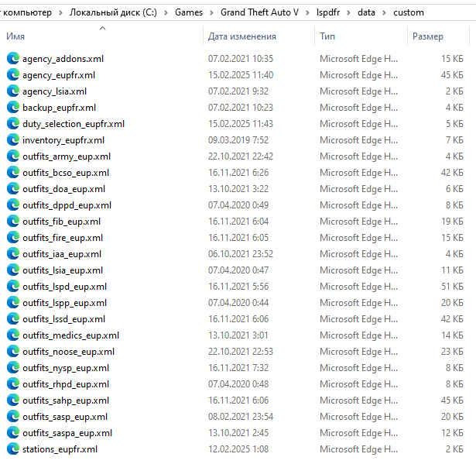The height and width of the screenshot is (471, 476).
Task: Go to the data folder breadcrumb
Action: click(366, 12)
